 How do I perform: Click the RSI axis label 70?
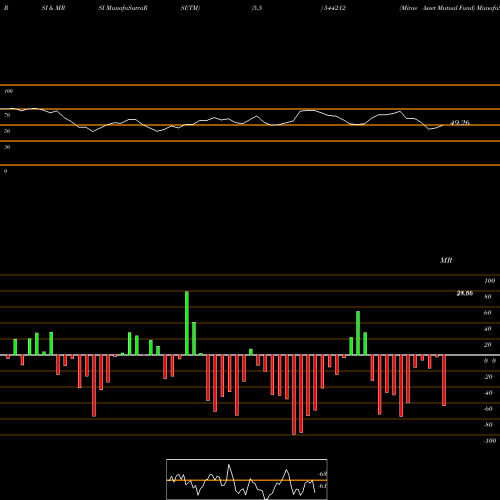pos(7,115)
